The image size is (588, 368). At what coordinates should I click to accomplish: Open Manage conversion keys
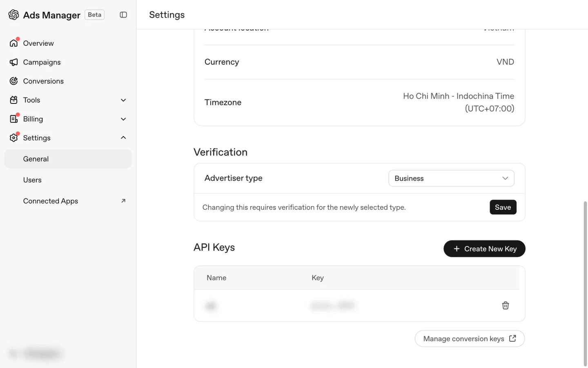(470, 339)
